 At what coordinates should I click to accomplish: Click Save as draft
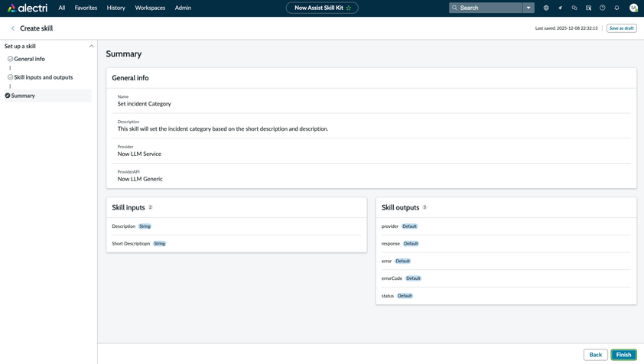pyautogui.click(x=621, y=28)
